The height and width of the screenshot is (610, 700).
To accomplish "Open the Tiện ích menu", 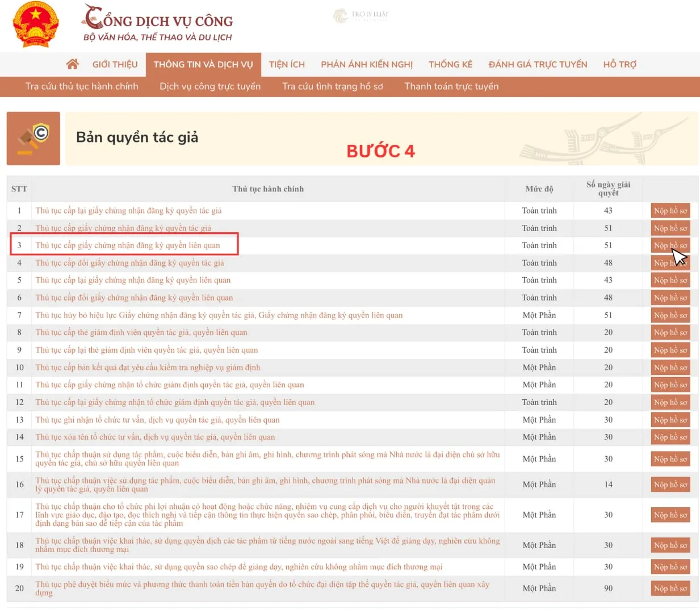I will (x=287, y=64).
